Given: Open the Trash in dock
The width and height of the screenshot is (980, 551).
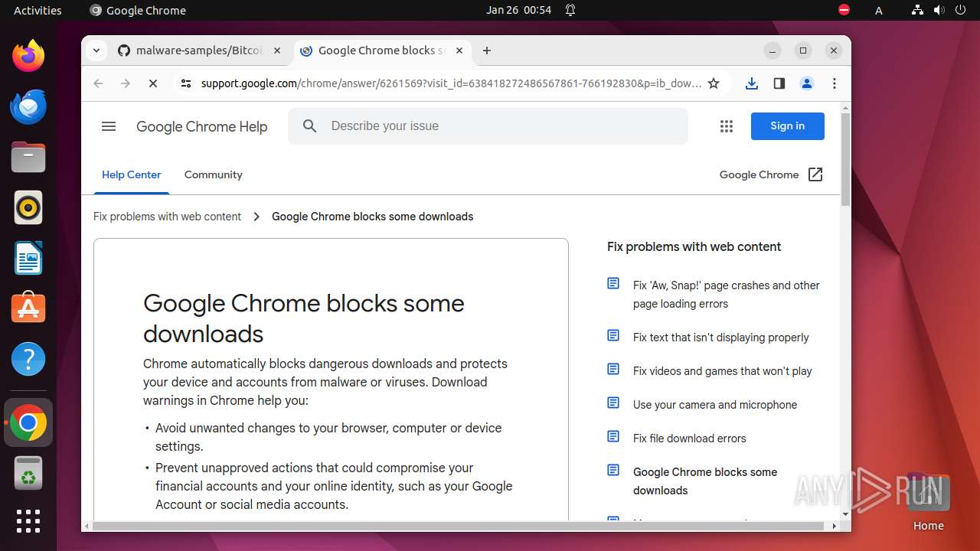Looking at the screenshot, I should (x=28, y=473).
